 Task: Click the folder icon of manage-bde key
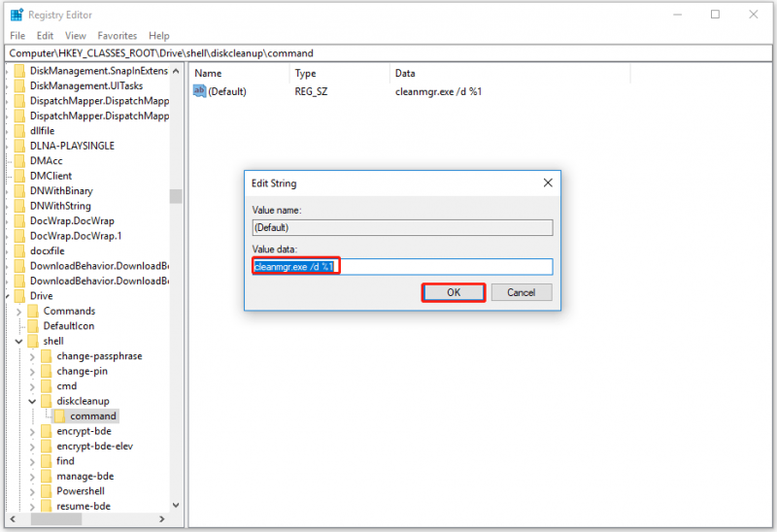click(x=47, y=476)
